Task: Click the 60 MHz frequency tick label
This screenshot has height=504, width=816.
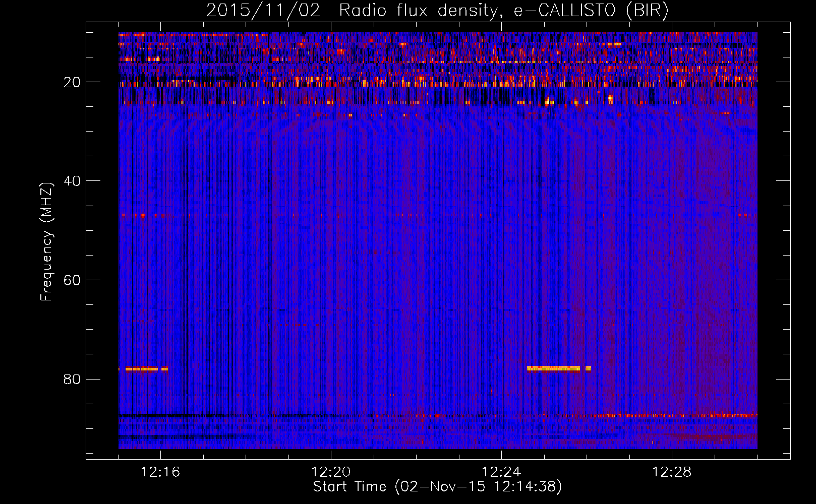Action: pyautogui.click(x=72, y=280)
